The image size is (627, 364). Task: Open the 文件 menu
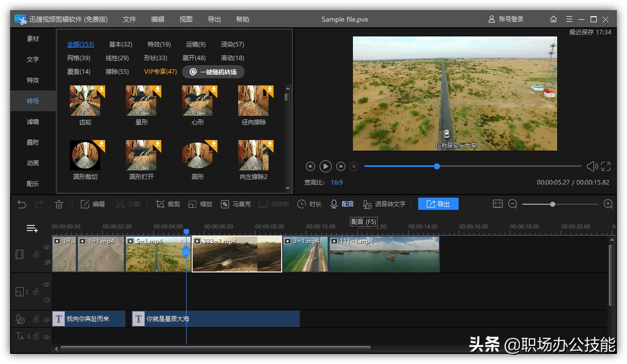[x=129, y=19]
